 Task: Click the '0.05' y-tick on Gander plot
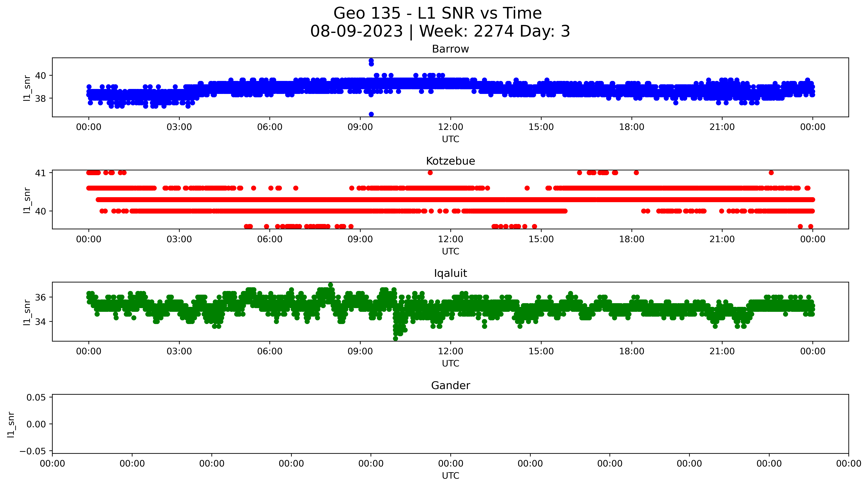tap(36, 398)
